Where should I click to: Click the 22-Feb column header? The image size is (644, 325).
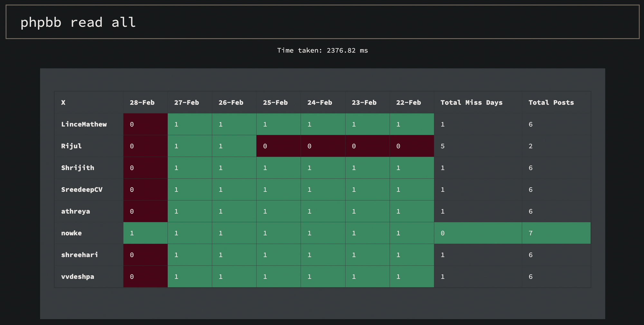tap(412, 102)
